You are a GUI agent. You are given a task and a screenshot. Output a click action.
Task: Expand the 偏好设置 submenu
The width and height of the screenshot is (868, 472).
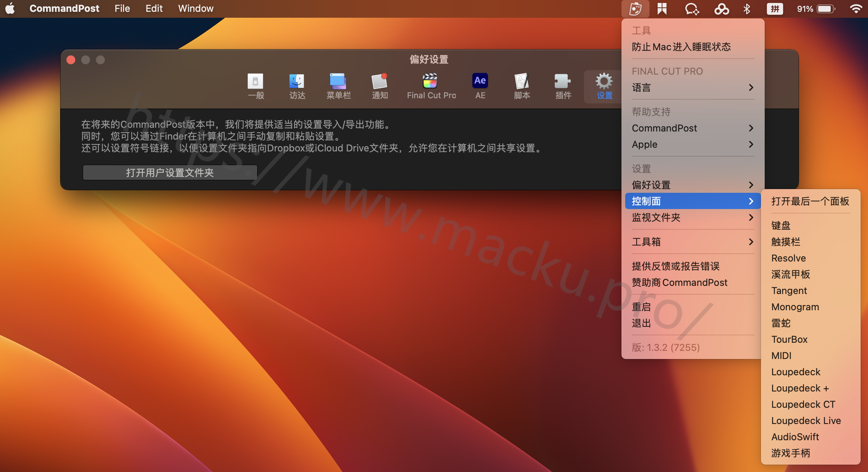[693, 185]
